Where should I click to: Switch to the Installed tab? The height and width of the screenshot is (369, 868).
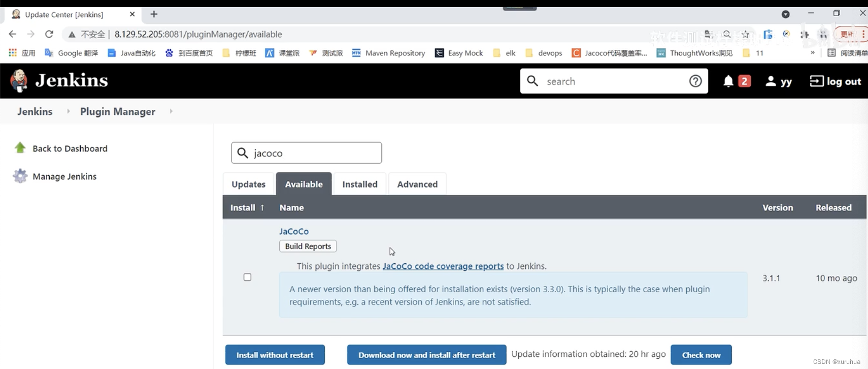[360, 184]
